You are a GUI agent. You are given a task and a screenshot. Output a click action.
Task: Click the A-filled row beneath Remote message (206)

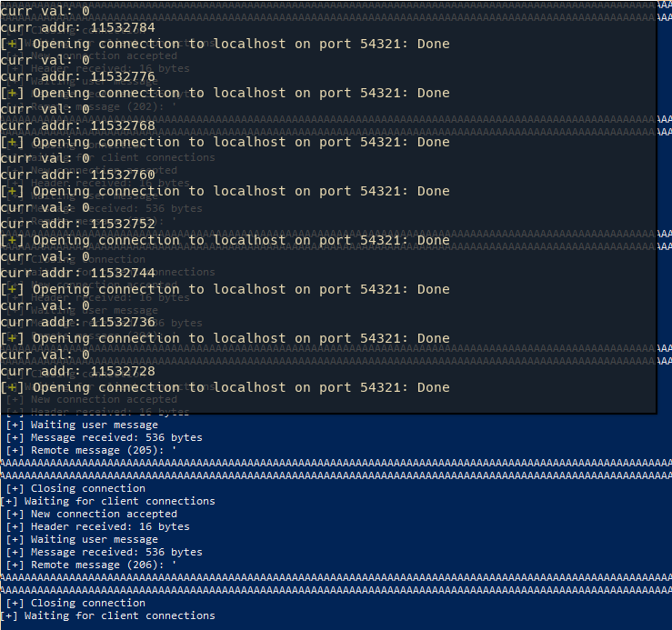pos(336,577)
